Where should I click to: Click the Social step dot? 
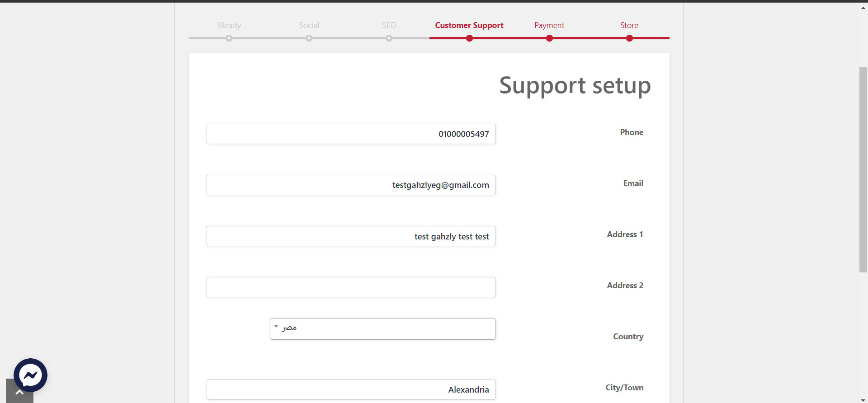(x=309, y=38)
